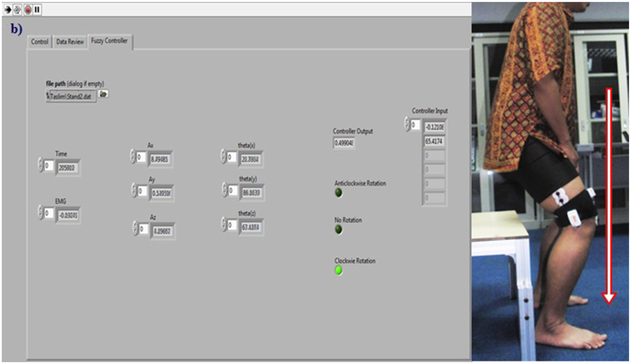The width and height of the screenshot is (631, 364).
Task: Click the Controller Input index stepper
Action: [x=407, y=124]
